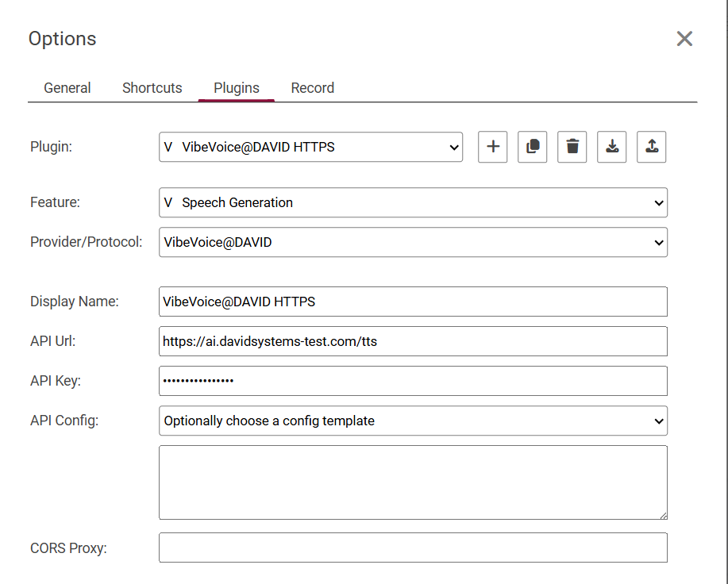This screenshot has width=728, height=584.
Task: Click the 'API Key:' label
Action: pos(56,381)
